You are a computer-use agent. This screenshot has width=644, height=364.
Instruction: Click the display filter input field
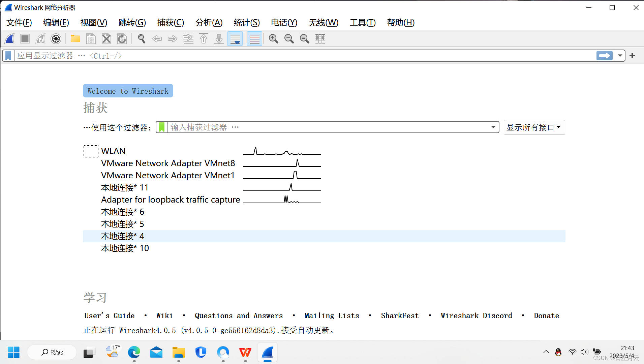[x=305, y=56]
